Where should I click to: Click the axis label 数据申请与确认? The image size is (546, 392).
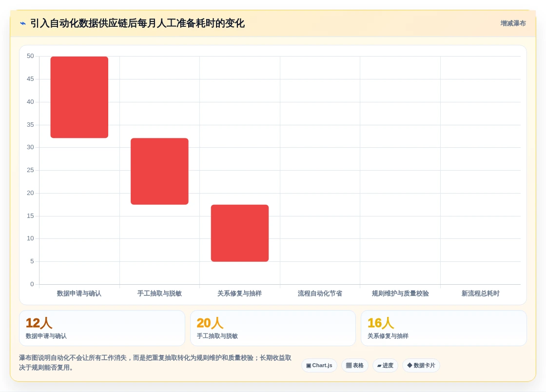[79, 294]
